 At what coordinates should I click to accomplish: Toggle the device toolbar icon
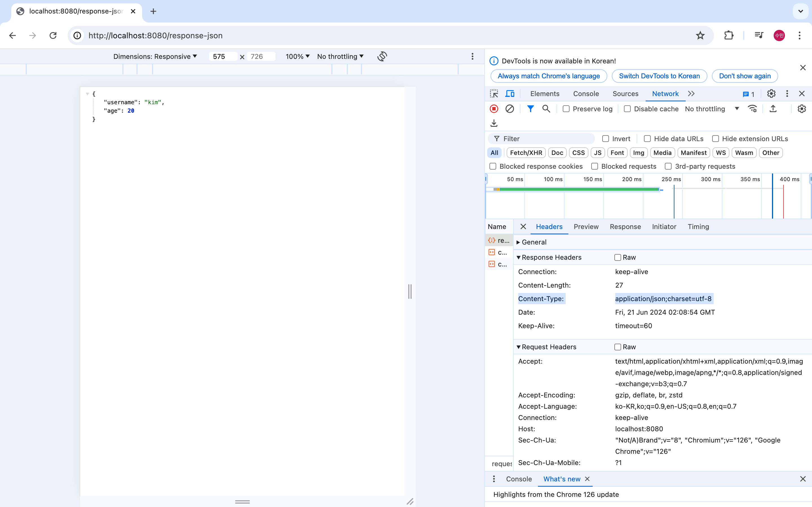click(x=510, y=94)
